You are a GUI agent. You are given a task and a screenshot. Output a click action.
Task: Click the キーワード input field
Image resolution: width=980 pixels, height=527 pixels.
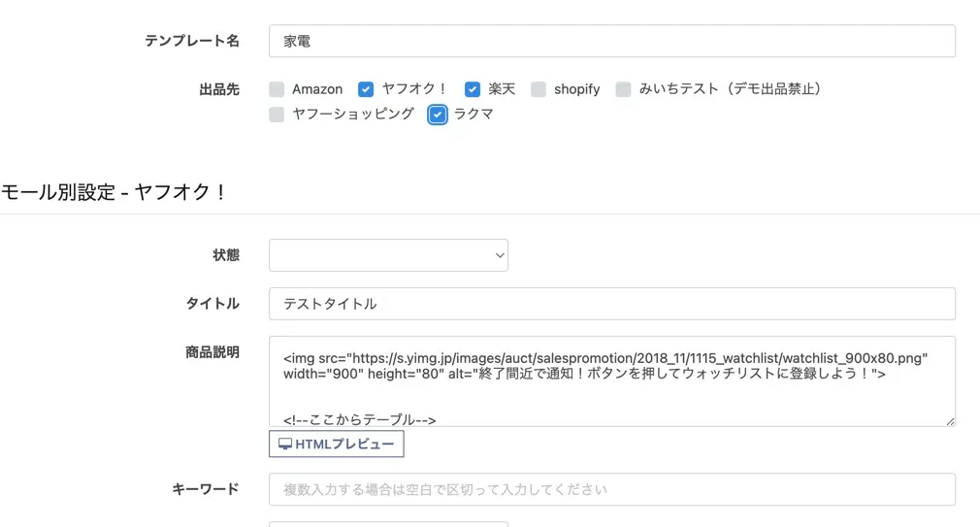[x=611, y=490]
